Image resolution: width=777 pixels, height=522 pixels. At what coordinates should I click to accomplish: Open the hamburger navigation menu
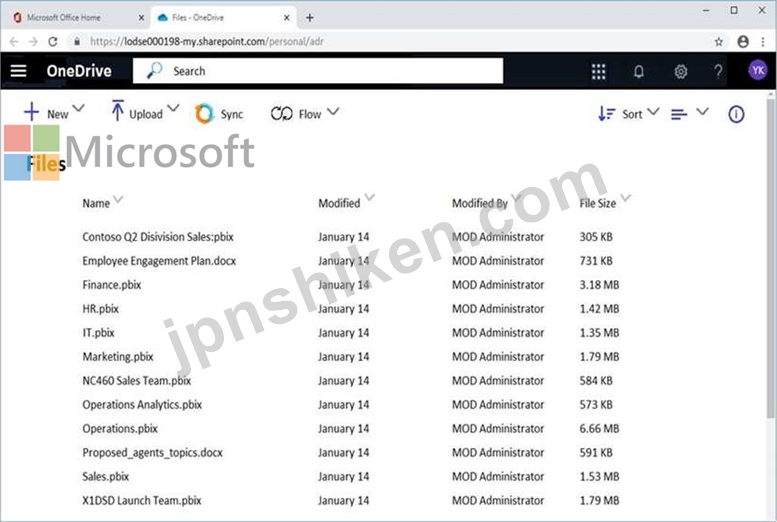coord(18,71)
